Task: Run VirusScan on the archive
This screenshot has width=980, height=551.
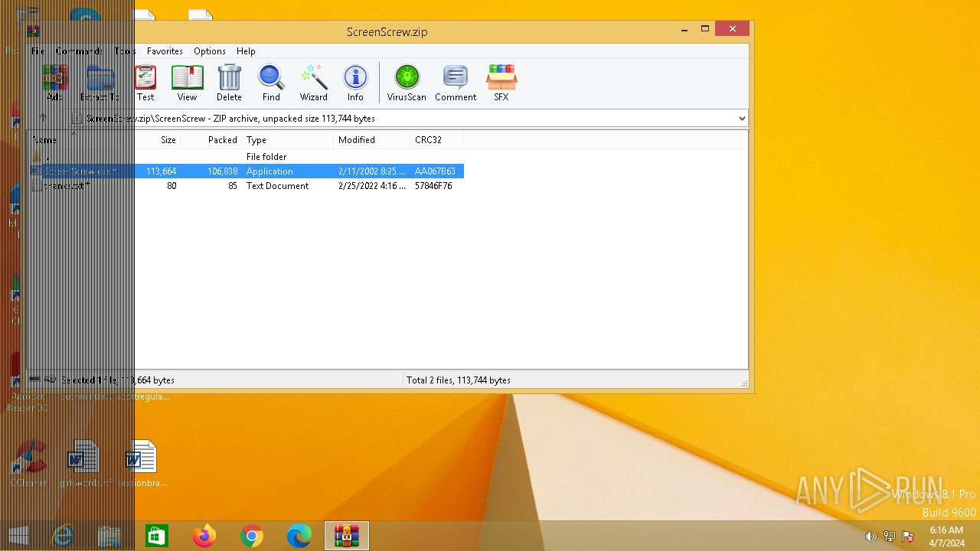Action: tap(407, 83)
